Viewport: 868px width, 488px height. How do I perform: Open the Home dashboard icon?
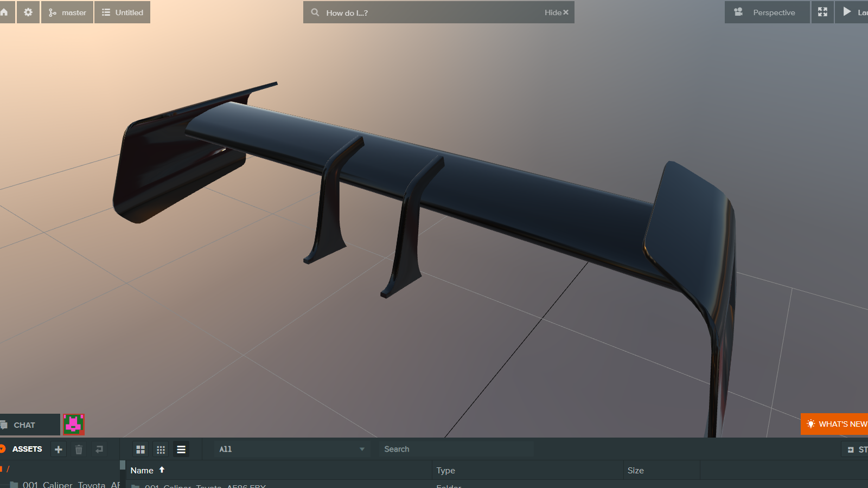point(5,12)
